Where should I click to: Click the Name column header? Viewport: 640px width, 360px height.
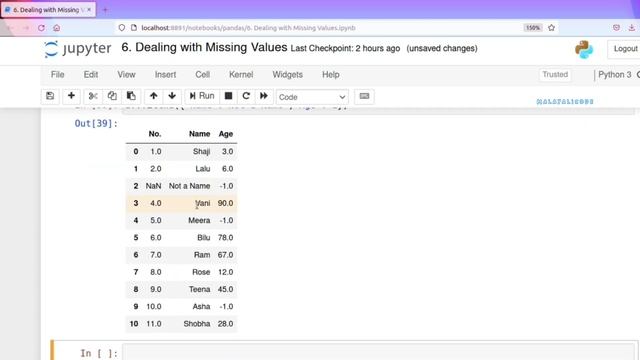pyautogui.click(x=200, y=134)
